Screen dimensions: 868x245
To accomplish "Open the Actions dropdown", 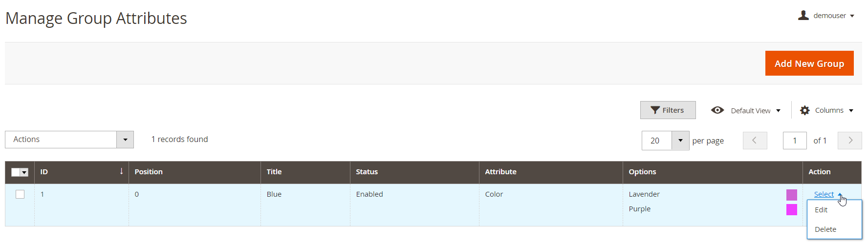I will pos(69,140).
